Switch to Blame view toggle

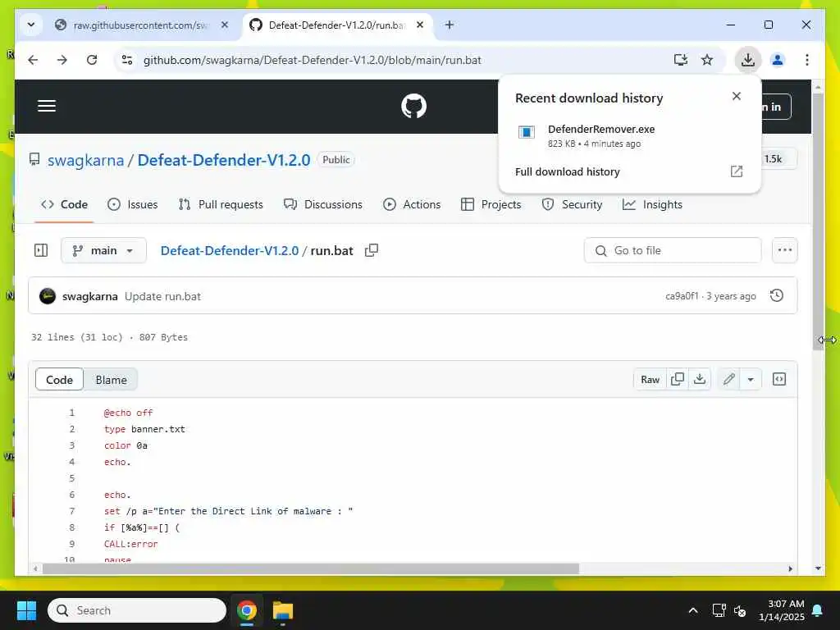point(111,380)
